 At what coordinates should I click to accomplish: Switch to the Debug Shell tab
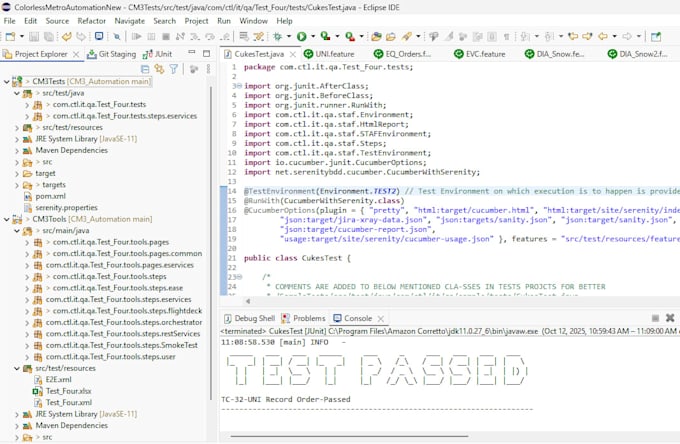[249, 318]
